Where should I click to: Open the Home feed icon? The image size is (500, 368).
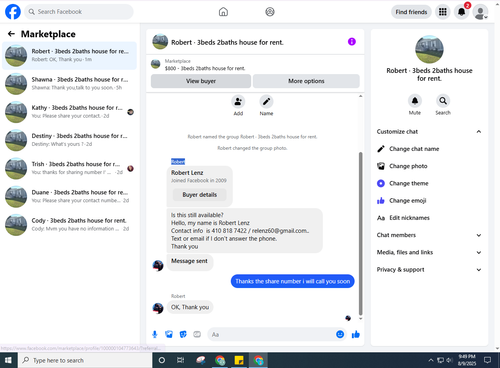coord(223,12)
